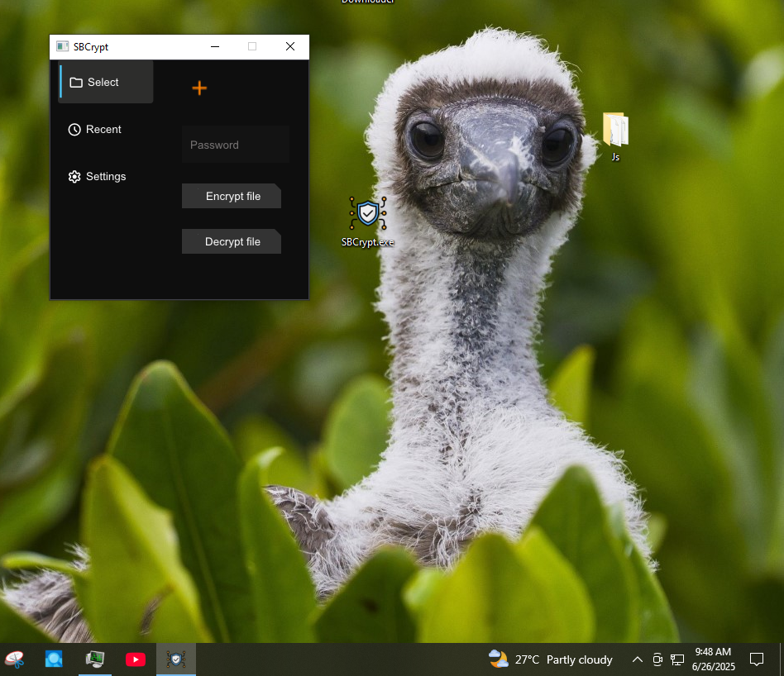
Task: Open the Select tab in the sidebar
Action: click(105, 83)
